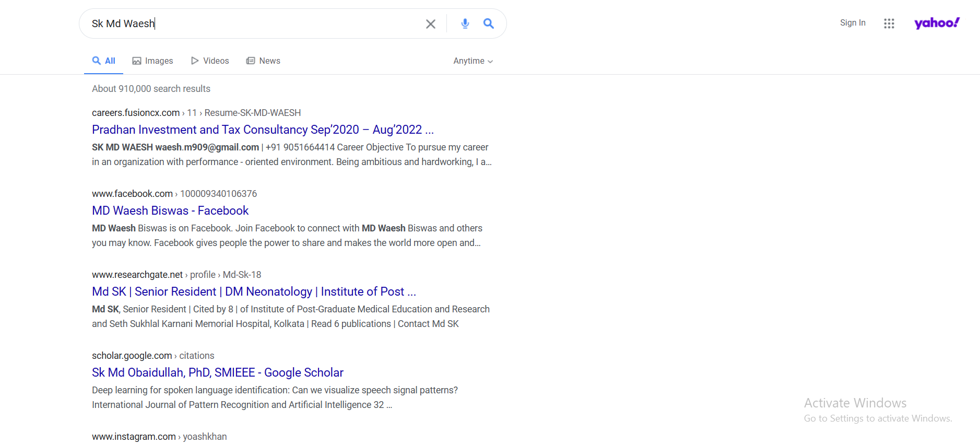Open Md SK Senior Resident ResearchGate result
This screenshot has height=444, width=980.
click(254, 291)
